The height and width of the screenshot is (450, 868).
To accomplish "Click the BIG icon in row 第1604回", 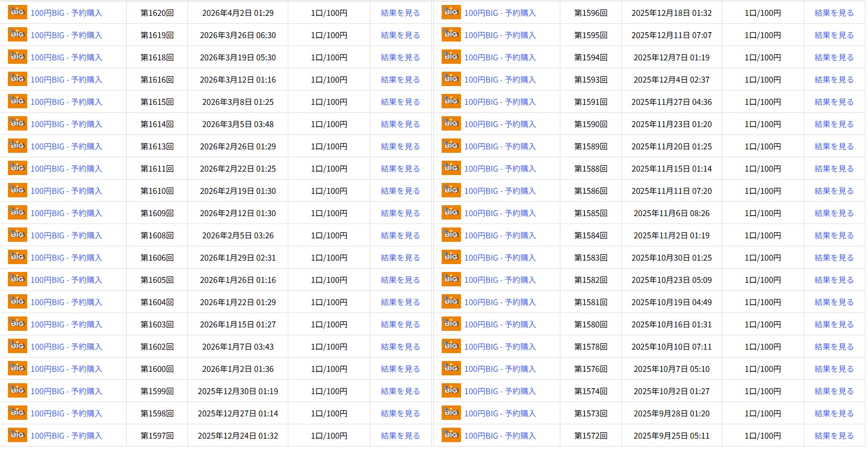I will point(17,302).
